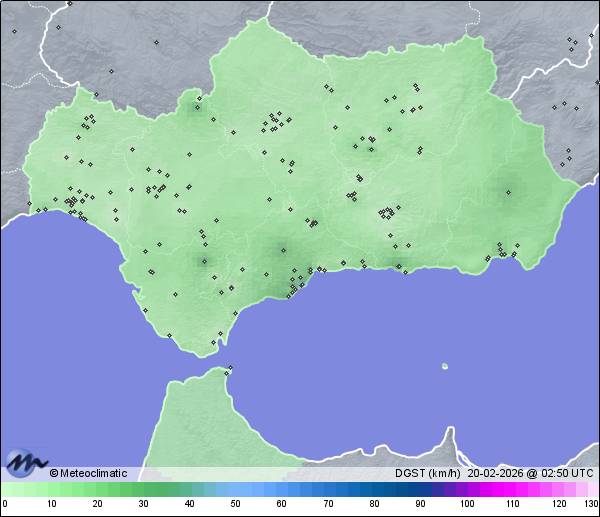Click the station marker in top-left corner

click(14, 31)
